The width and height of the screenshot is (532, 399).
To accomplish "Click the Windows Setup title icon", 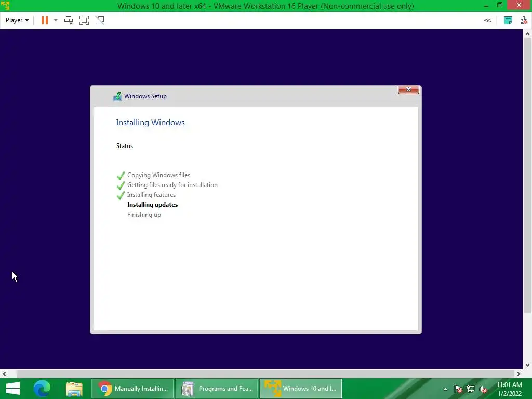I will click(x=117, y=97).
